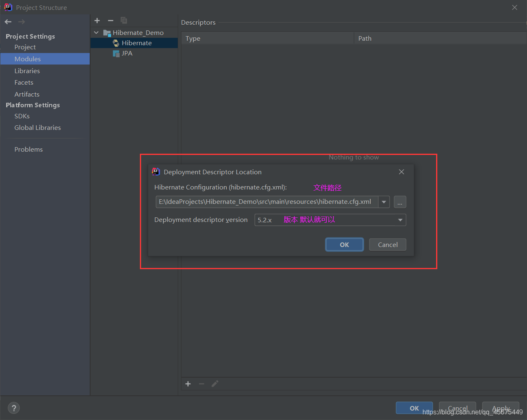Open the Deployment descriptor version dropdown
The image size is (527, 420).
[x=399, y=220]
